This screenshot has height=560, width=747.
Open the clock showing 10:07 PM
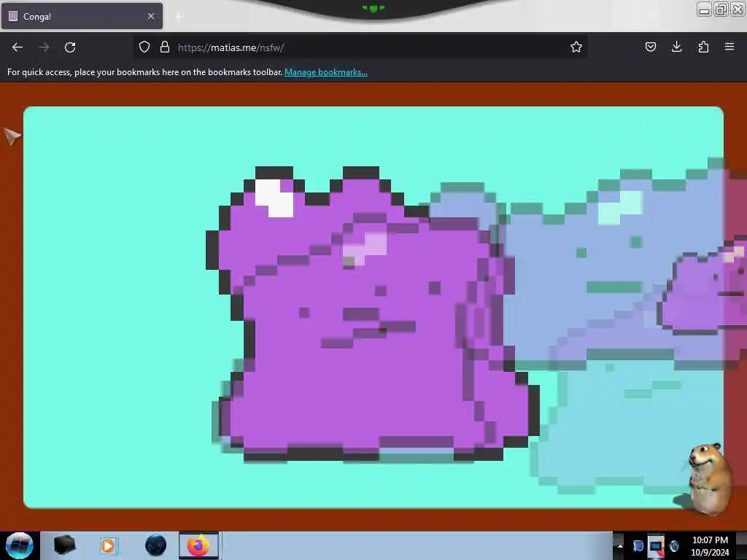[710, 546]
